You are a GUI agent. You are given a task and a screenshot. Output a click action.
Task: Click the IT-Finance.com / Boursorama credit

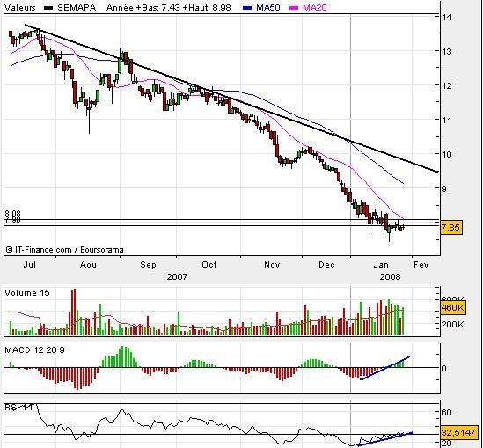pyautogui.click(x=64, y=250)
